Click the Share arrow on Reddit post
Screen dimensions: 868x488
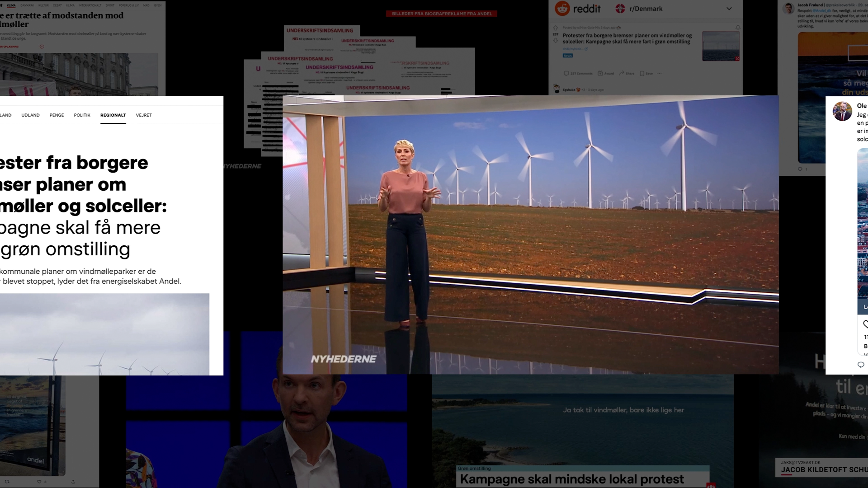622,73
